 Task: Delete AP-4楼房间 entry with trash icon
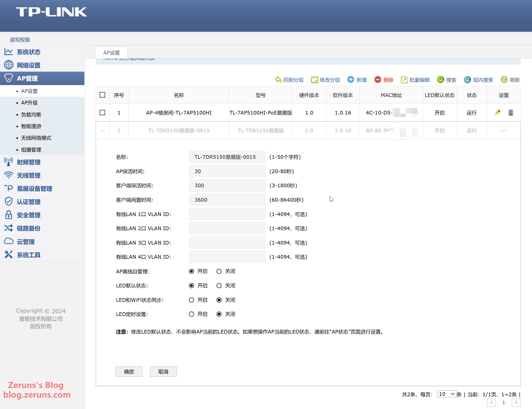tap(511, 112)
